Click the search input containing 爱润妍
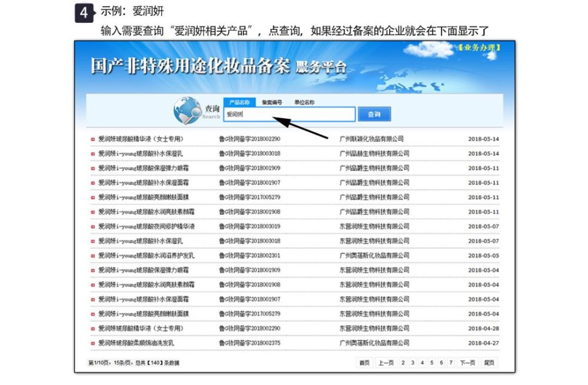This screenshot has height=385, width=588. 288,114
